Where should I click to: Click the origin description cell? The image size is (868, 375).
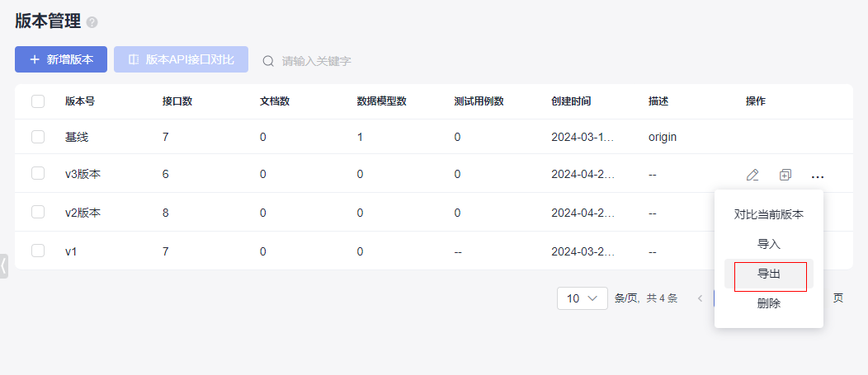[663, 137]
